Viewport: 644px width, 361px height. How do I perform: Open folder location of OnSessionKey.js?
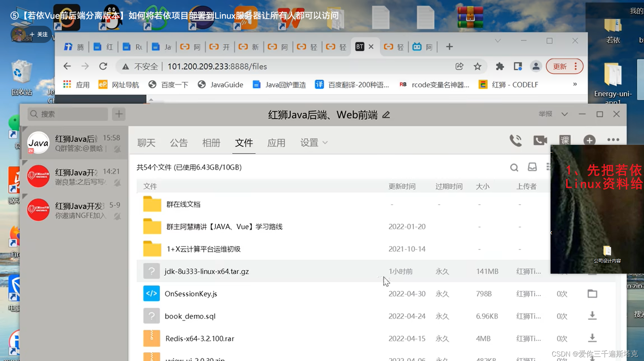(592, 294)
